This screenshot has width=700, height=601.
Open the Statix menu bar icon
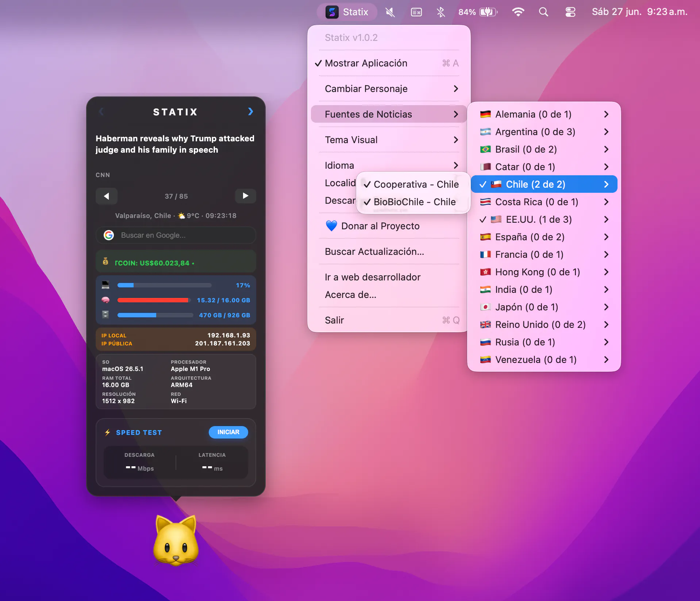[347, 12]
